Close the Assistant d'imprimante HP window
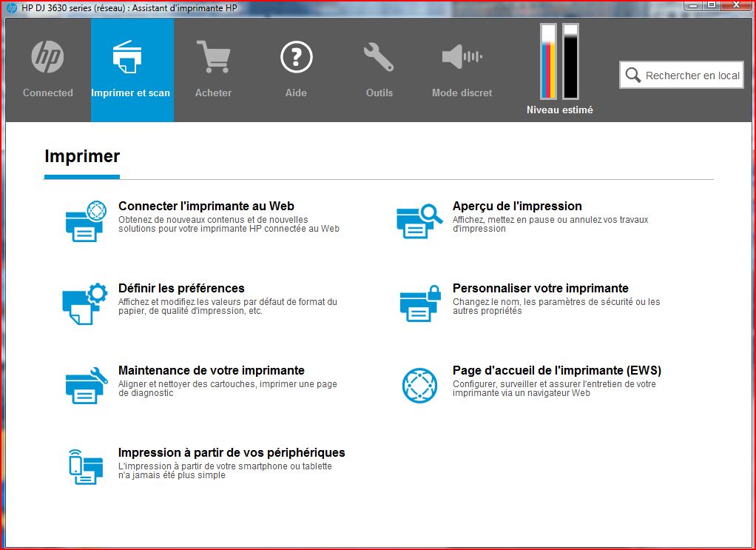The height and width of the screenshot is (550, 756). pyautogui.click(x=736, y=5)
